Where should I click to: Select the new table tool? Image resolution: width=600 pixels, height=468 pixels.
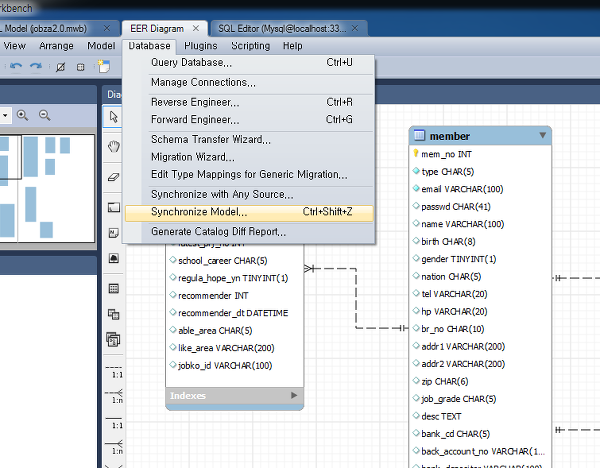click(x=114, y=289)
